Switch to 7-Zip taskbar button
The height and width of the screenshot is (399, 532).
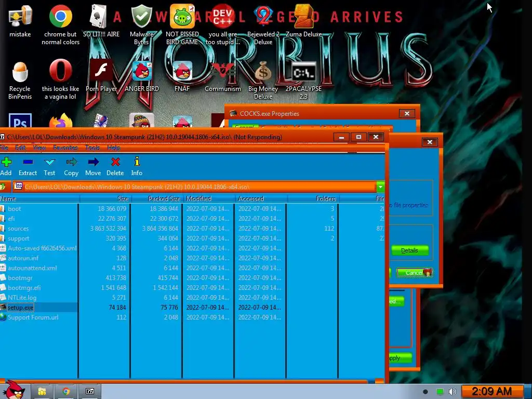(x=90, y=392)
